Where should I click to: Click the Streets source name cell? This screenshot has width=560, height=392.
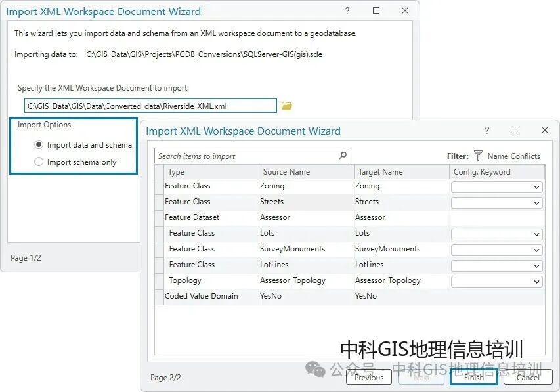tap(306, 202)
